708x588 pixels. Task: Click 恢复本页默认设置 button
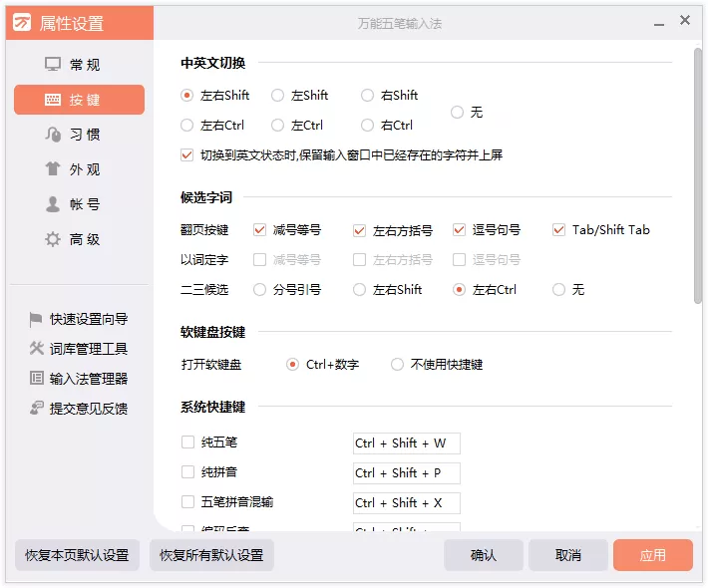tap(77, 555)
